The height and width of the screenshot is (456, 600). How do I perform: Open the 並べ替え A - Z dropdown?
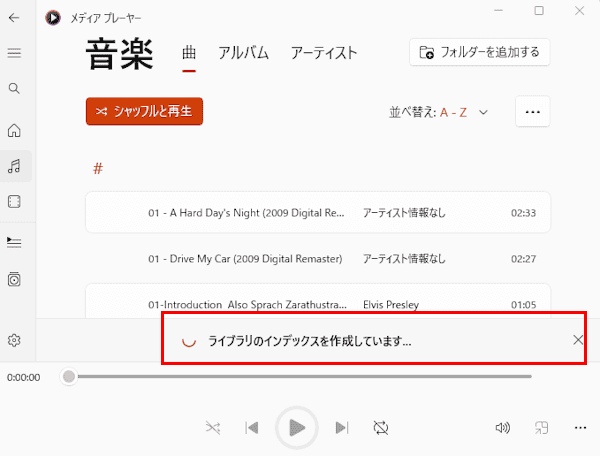[x=439, y=112]
